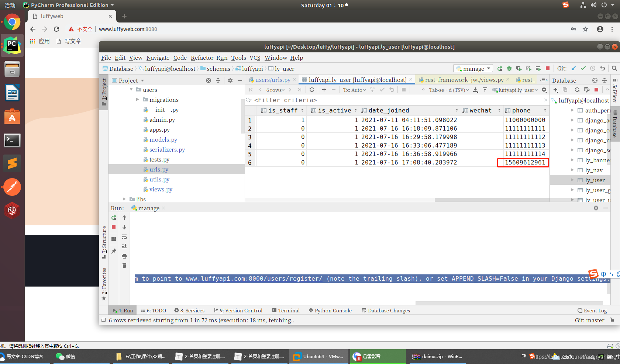Open the VCS menu
Viewport: 620px width, 364px height.
(x=255, y=58)
